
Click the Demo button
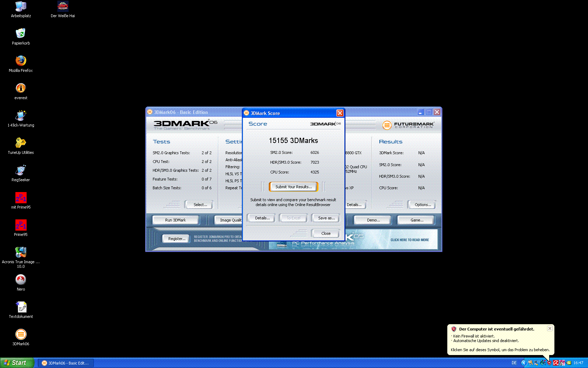pyautogui.click(x=373, y=220)
